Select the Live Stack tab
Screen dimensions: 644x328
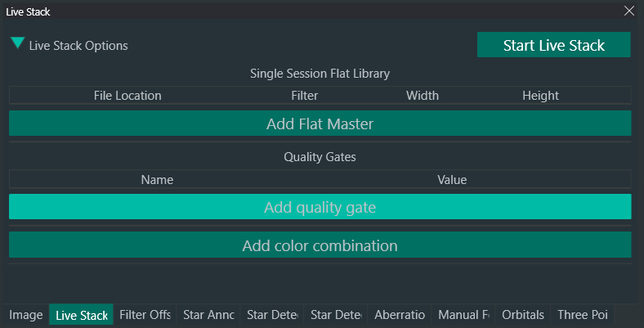click(x=81, y=315)
